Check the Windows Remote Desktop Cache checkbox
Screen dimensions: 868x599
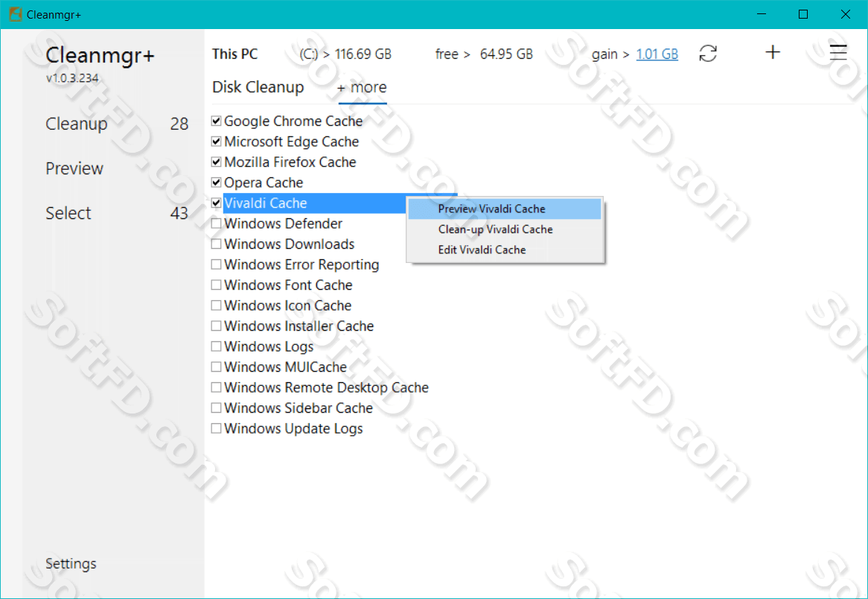[x=217, y=387]
